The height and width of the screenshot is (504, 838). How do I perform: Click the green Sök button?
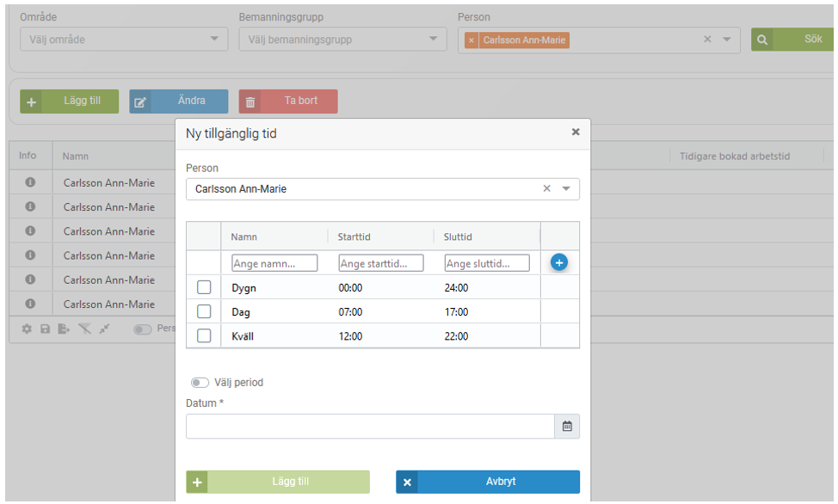pos(793,40)
